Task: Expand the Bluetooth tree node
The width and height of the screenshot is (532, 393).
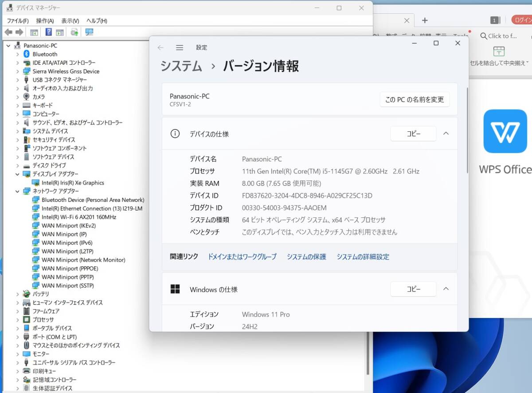Action: (17, 54)
